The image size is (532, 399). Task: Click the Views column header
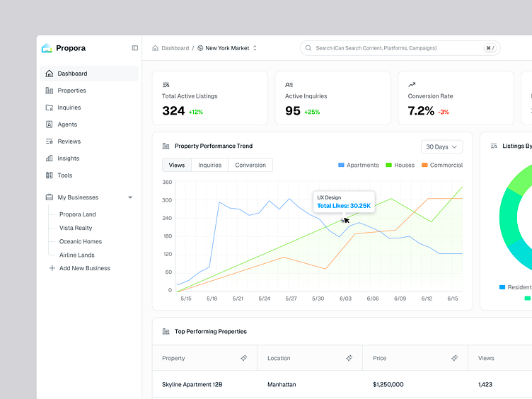click(486, 358)
